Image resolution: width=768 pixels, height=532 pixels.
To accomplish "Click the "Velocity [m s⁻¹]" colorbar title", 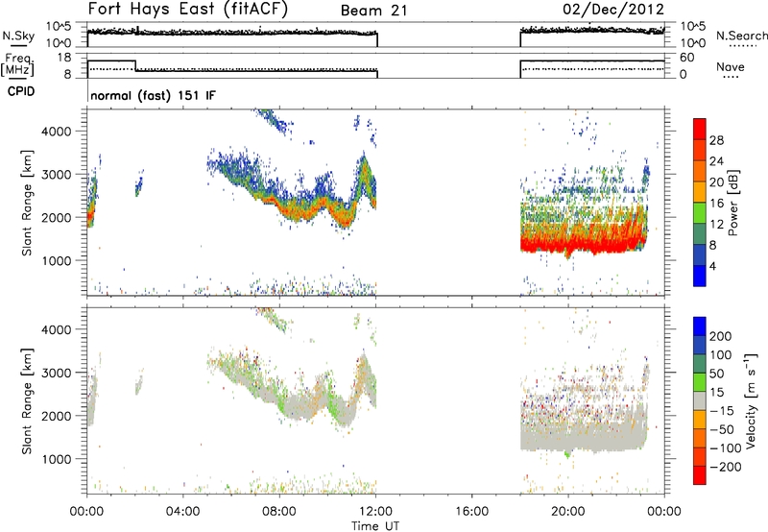I will click(x=751, y=400).
